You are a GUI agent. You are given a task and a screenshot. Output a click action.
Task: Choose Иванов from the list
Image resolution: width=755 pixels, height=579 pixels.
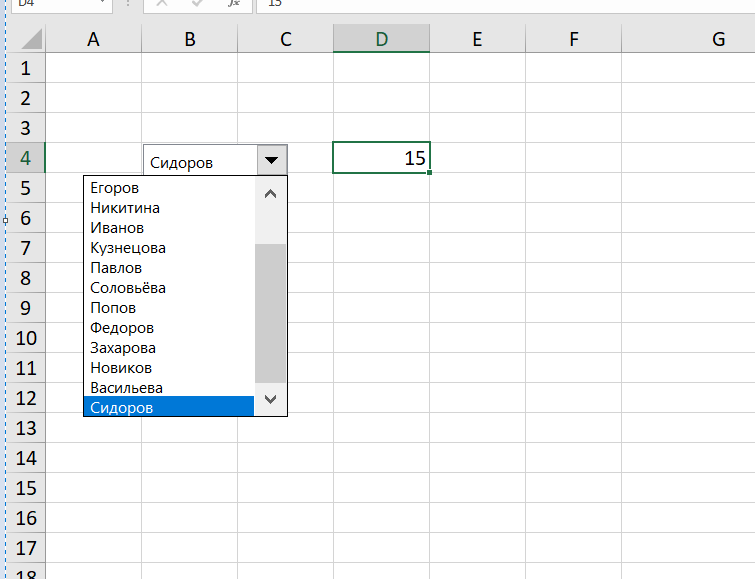[x=169, y=228]
